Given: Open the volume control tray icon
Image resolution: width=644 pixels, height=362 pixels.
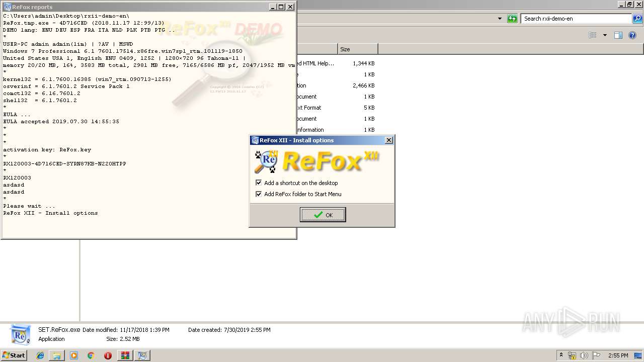Looking at the screenshot, I should tap(584, 355).
